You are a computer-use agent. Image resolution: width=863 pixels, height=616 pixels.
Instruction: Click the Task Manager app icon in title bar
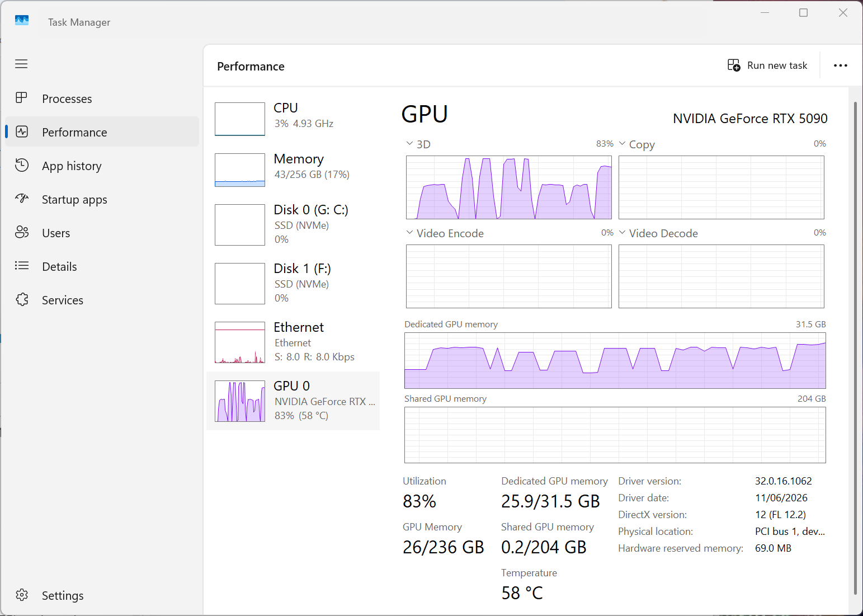(22, 21)
